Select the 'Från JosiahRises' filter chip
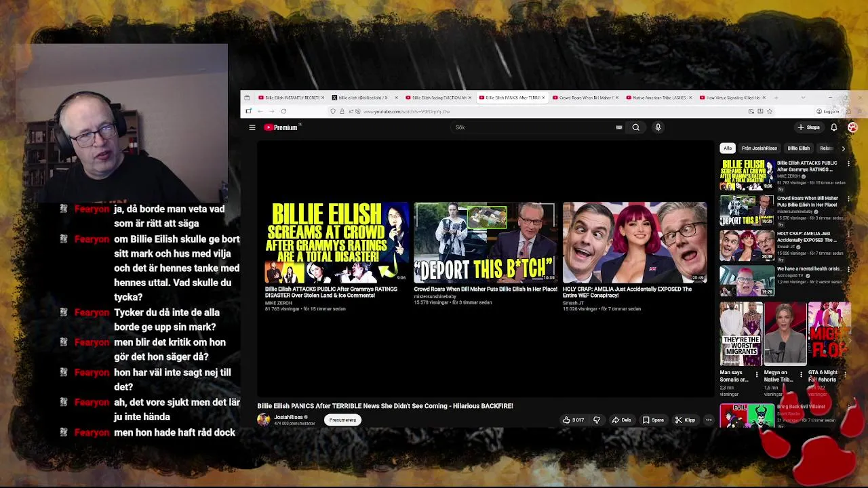The height and width of the screenshot is (488, 868). 759,148
